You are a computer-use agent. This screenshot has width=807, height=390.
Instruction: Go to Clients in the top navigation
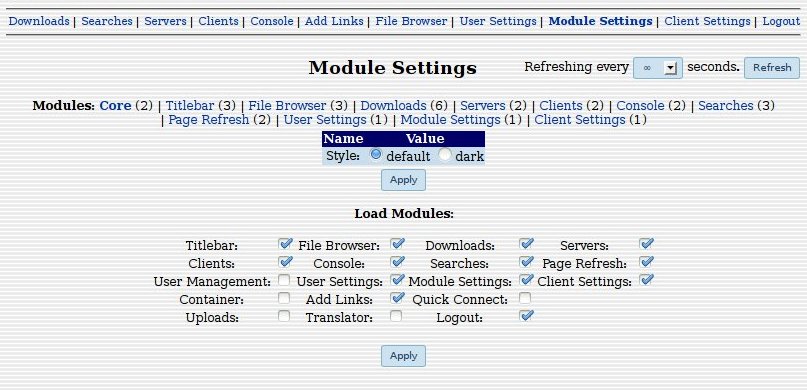tap(218, 21)
